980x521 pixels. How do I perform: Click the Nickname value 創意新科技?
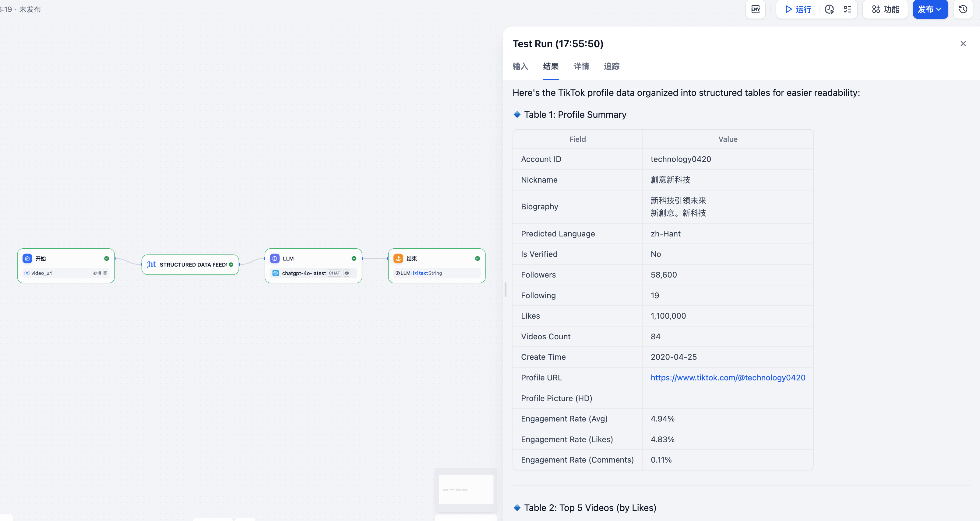point(670,180)
